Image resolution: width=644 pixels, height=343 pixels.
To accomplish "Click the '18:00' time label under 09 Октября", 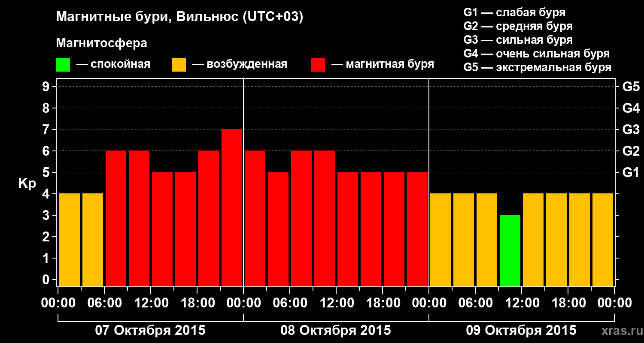I will pyautogui.click(x=568, y=303).
